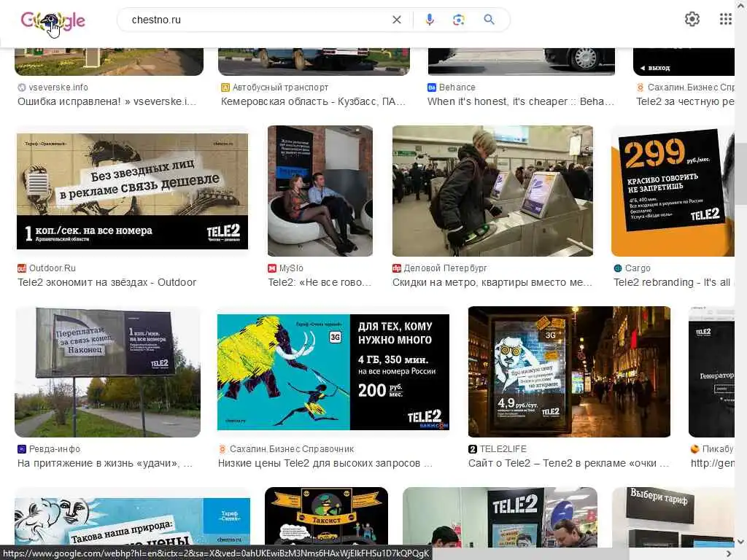Viewport: 747px width, 560px height.
Task: Open mammoth hunter Tele2 ad thumbnail
Action: coord(333,372)
